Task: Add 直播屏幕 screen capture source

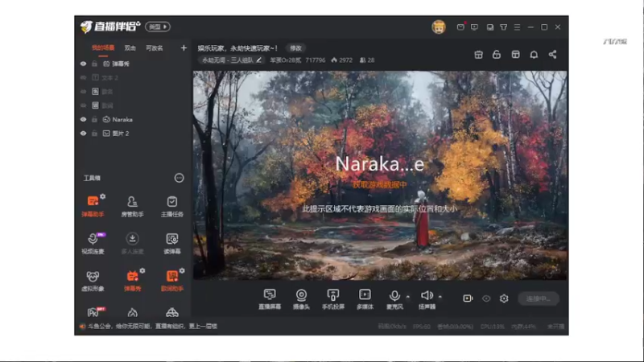Action: (x=270, y=298)
